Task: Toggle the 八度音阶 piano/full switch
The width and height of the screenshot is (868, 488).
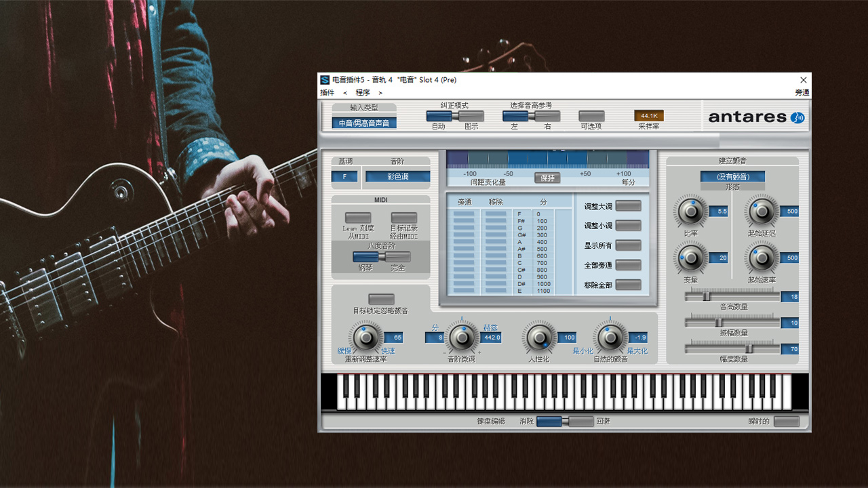Action: pos(381,257)
